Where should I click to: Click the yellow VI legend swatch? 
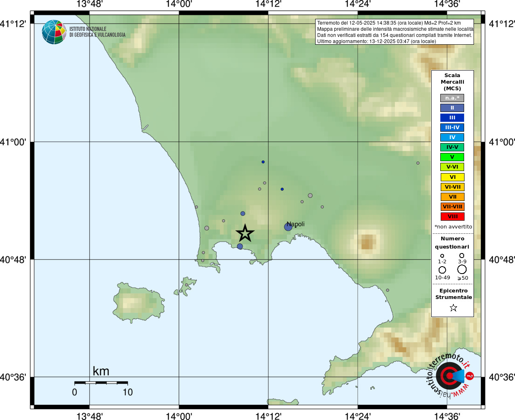[x=452, y=177]
